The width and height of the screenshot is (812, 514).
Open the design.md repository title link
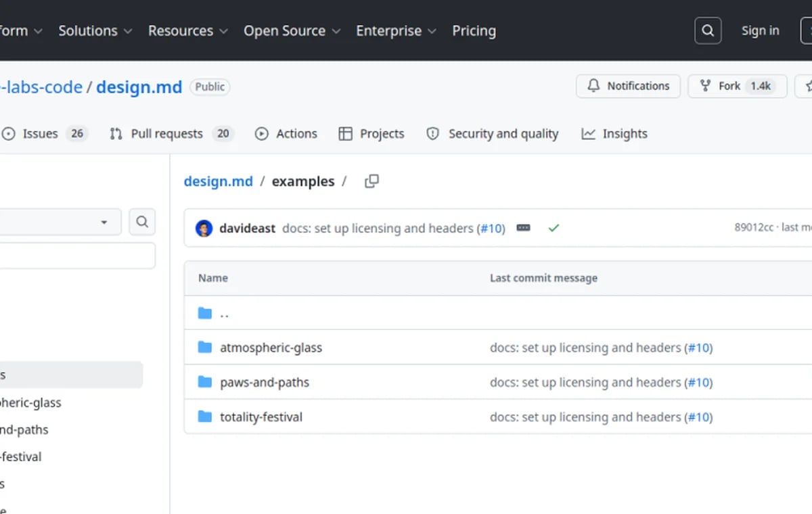(x=139, y=87)
